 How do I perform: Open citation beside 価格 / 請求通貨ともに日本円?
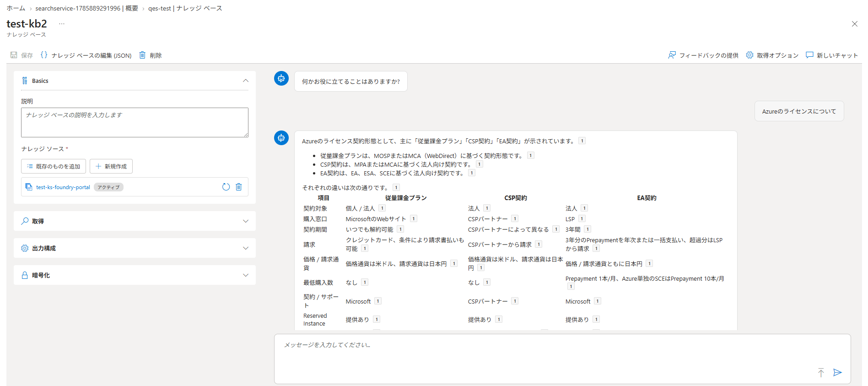649,264
